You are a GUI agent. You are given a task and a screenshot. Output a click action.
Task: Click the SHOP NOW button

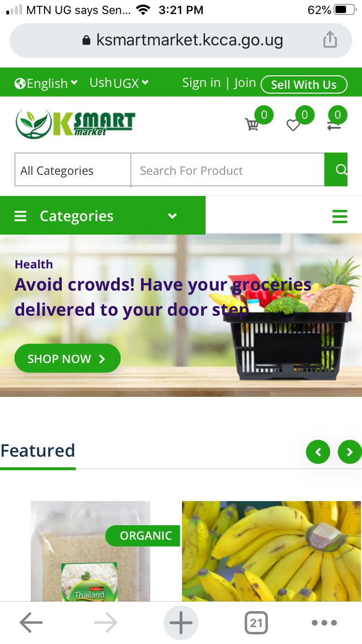(68, 358)
